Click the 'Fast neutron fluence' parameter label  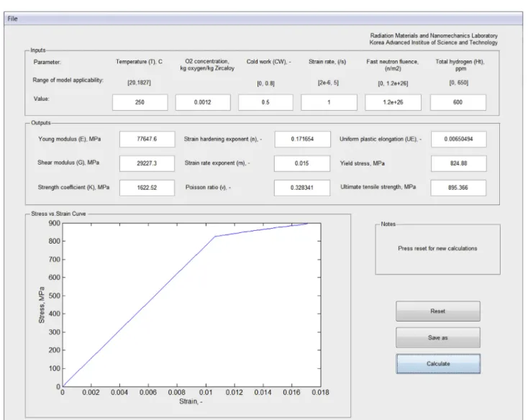(x=392, y=65)
